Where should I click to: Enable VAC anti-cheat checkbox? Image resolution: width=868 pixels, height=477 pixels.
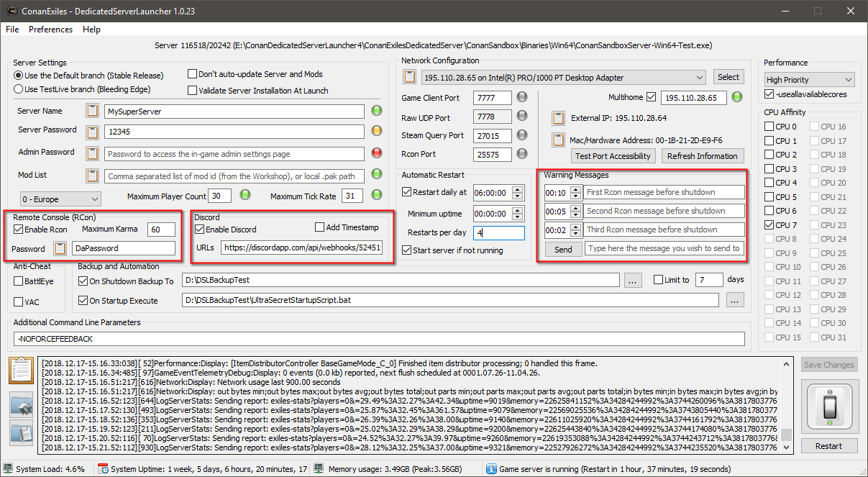click(19, 301)
